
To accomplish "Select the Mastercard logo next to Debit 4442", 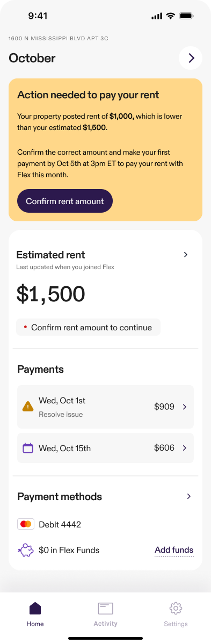I will (26, 524).
